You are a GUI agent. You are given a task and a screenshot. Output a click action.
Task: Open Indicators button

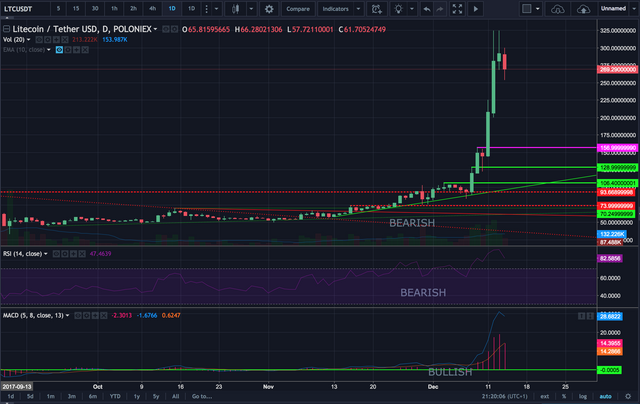coord(336,9)
